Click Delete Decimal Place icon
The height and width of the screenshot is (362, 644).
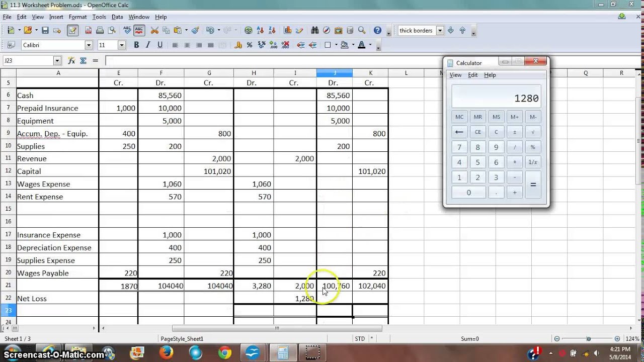(x=285, y=45)
